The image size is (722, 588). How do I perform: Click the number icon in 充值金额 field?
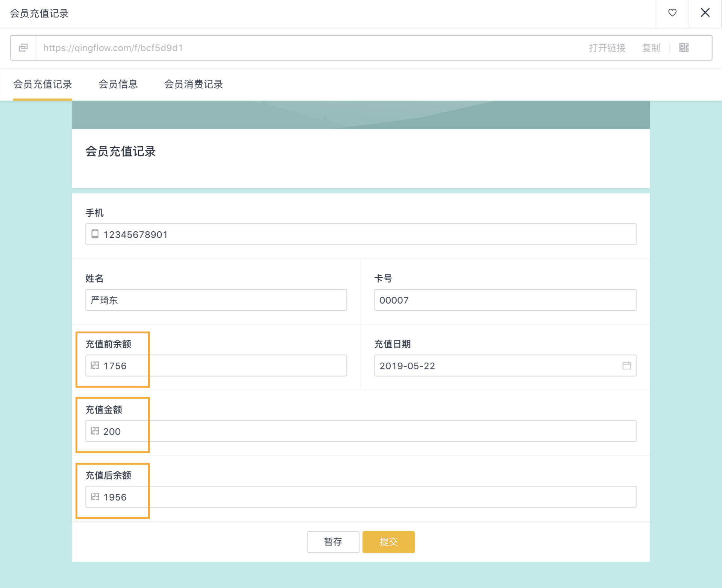click(95, 431)
